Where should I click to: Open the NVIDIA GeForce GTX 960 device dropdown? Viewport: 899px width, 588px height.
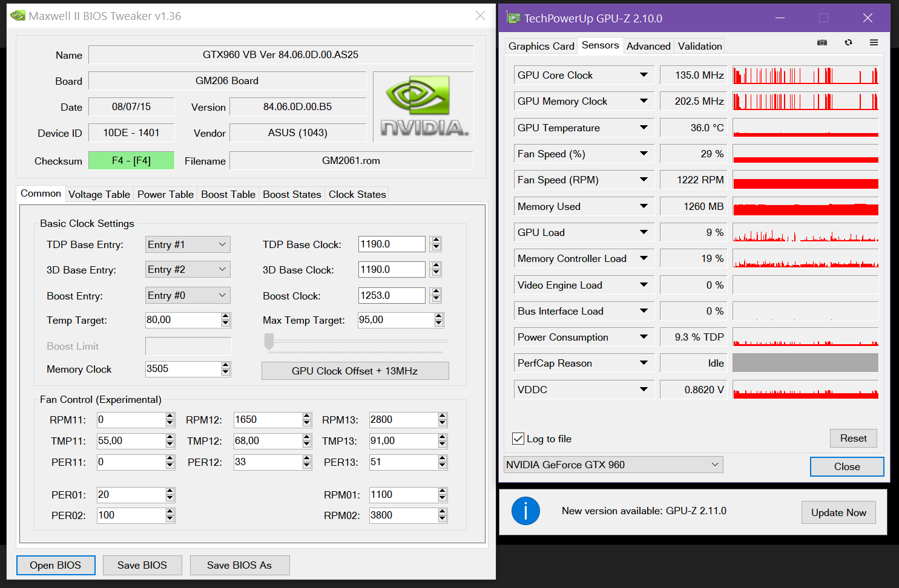[x=613, y=465]
